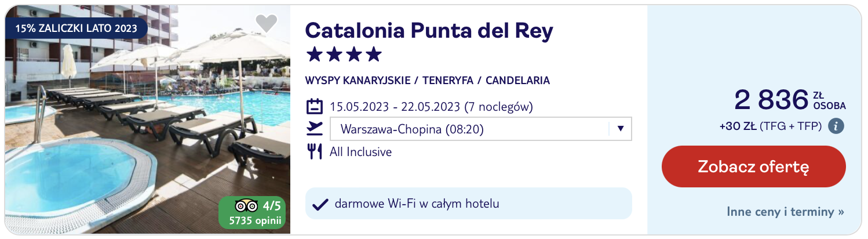Select the Wyspy Kanaryjskie / Teneryfa / Candelaria location
This screenshot has width=868, height=239.
pyautogui.click(x=428, y=81)
